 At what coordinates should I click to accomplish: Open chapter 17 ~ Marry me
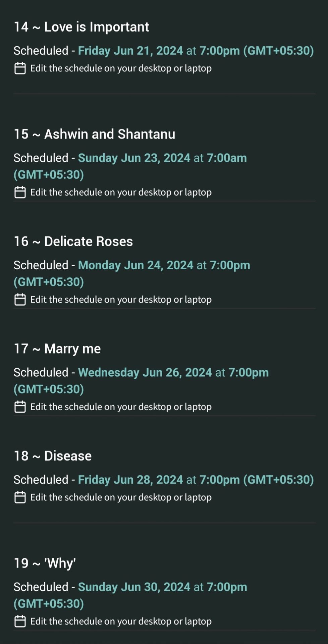57,349
